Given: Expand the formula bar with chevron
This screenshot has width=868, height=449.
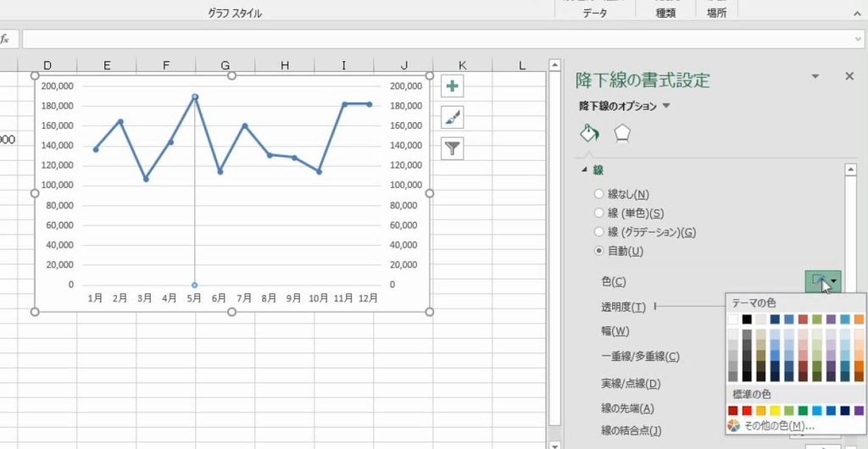Looking at the screenshot, I should (860, 39).
